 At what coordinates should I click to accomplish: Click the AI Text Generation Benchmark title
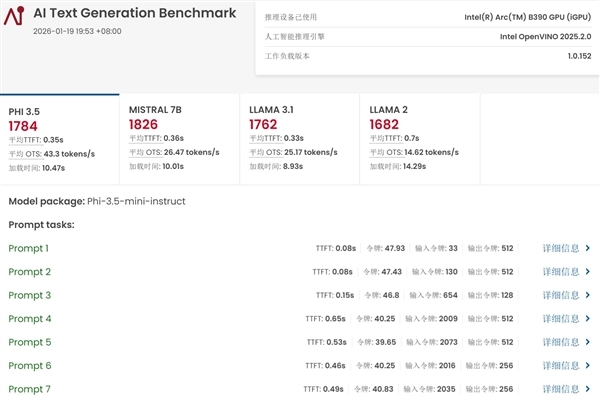(x=135, y=13)
